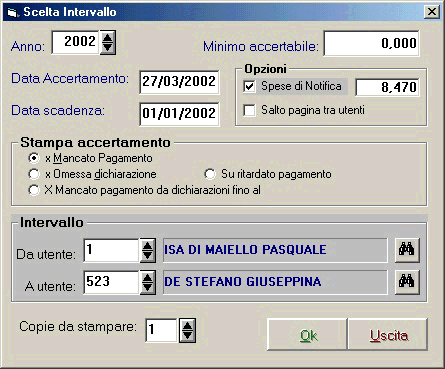The width and height of the screenshot is (445, 369).
Task: Click the Data scadenza date field
Action: tap(179, 114)
